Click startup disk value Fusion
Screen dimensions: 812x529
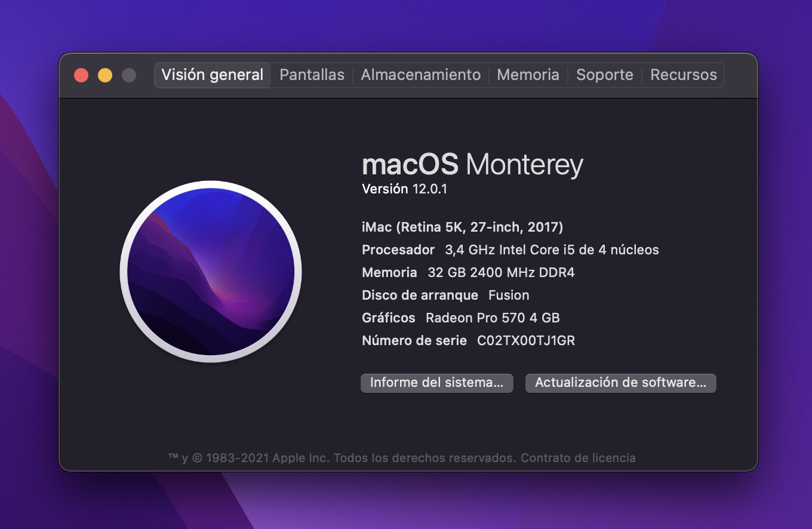coord(509,296)
